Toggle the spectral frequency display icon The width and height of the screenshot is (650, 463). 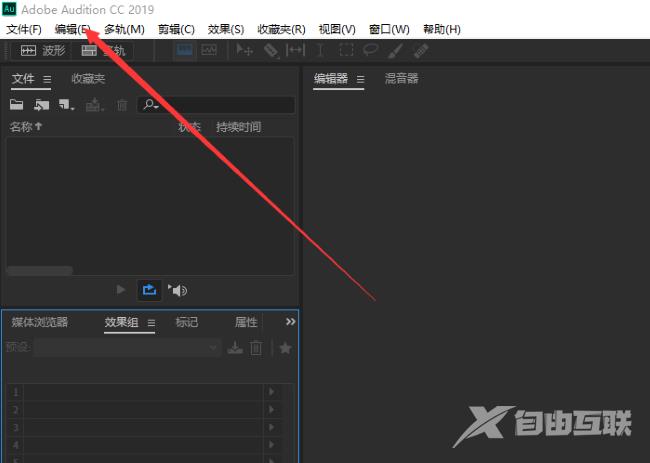(184, 51)
